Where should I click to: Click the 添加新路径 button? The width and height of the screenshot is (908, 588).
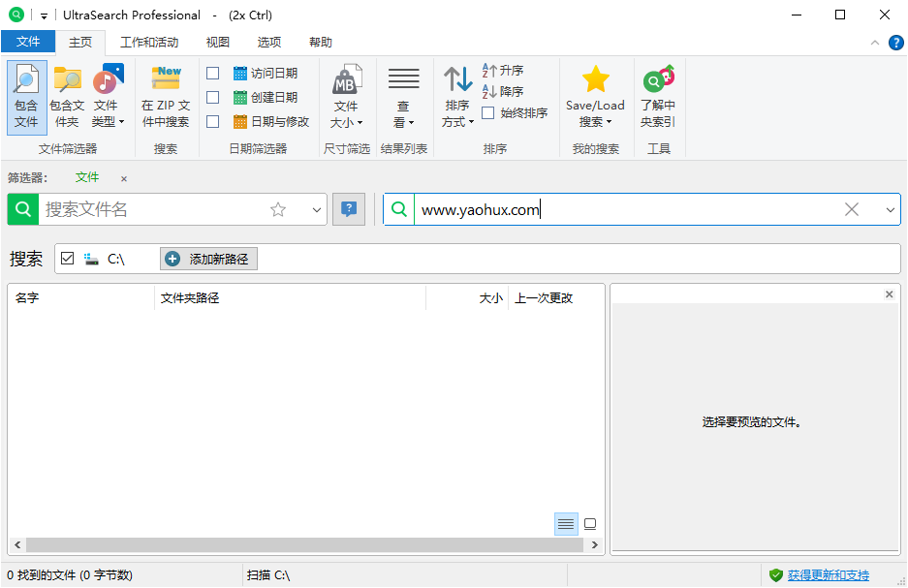208,258
